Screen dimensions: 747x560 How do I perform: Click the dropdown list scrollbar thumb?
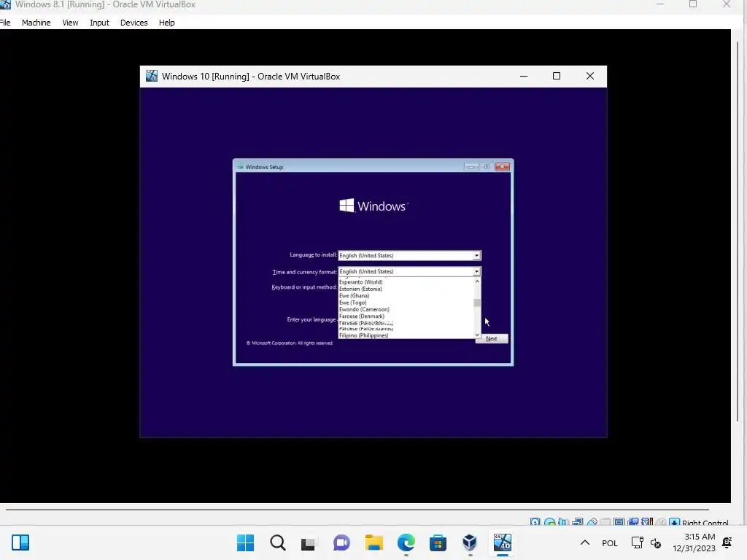(477, 303)
